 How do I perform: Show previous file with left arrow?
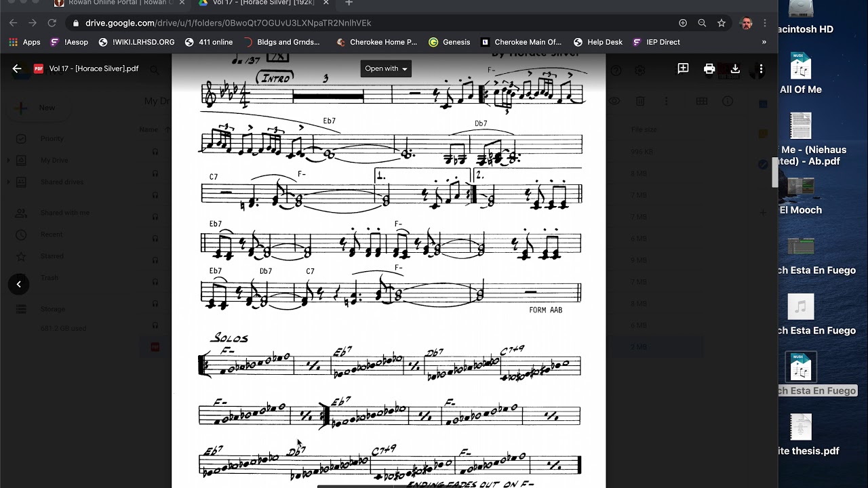pos(18,284)
